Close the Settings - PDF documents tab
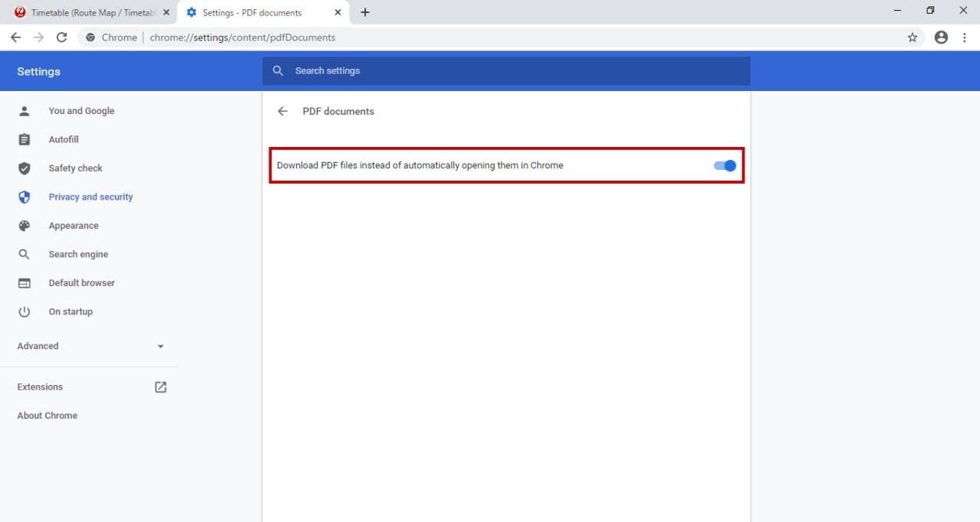 (338, 12)
